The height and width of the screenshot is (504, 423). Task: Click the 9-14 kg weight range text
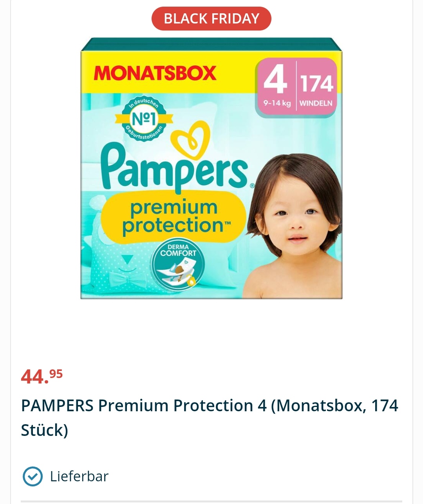coord(277,103)
